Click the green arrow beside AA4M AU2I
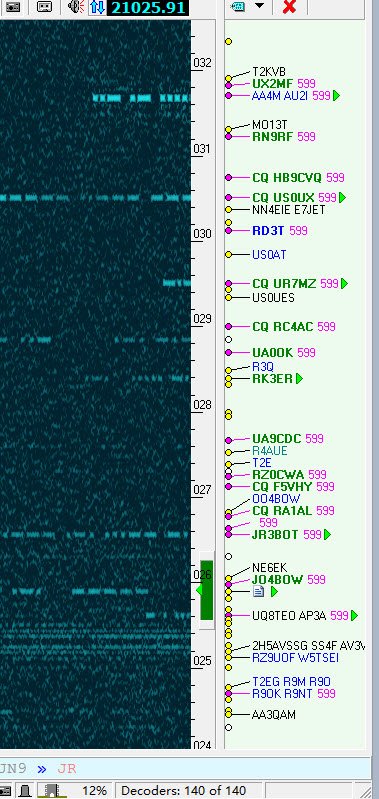This screenshot has width=379, height=799. pos(336,95)
